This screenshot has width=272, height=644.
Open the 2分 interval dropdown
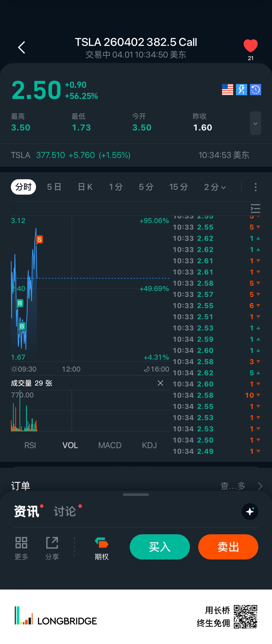click(x=215, y=187)
